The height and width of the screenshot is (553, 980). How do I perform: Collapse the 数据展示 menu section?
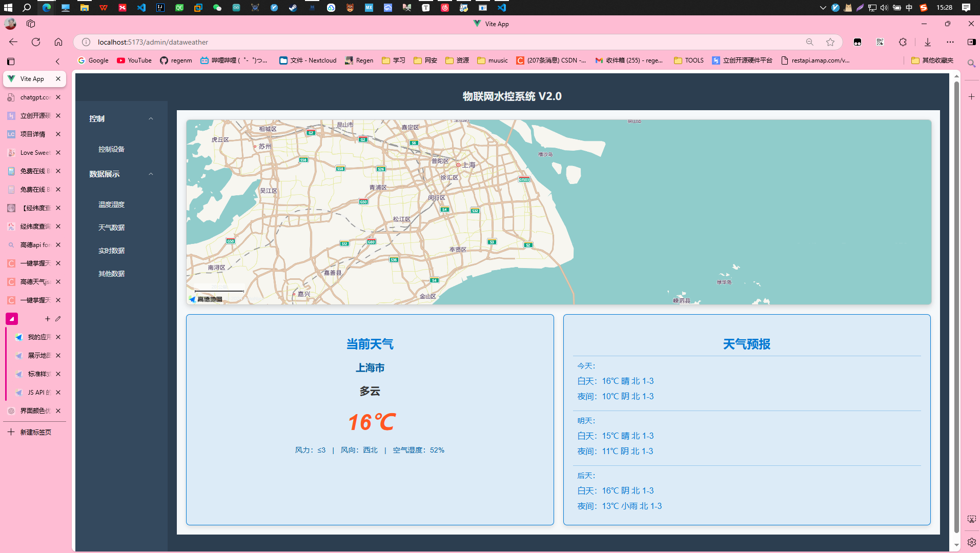[x=121, y=174]
